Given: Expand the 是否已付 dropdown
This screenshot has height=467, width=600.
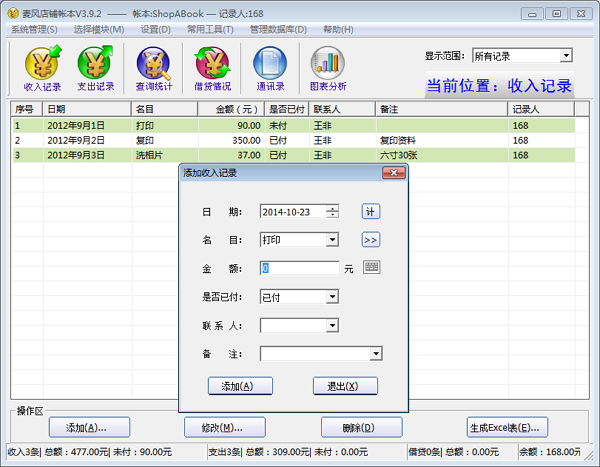Looking at the screenshot, I should coord(332,297).
